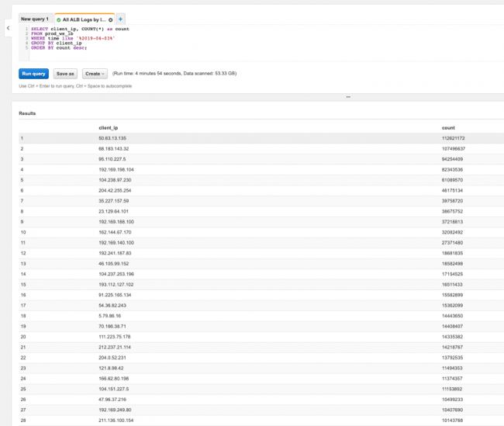Select the IP 23.129.64.101 cell
Viewport: 504px width, 426px height.
(x=114, y=211)
